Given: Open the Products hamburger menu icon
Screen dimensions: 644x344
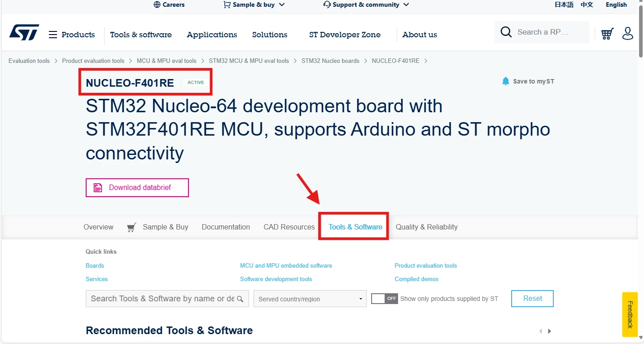Looking at the screenshot, I should pyautogui.click(x=53, y=35).
